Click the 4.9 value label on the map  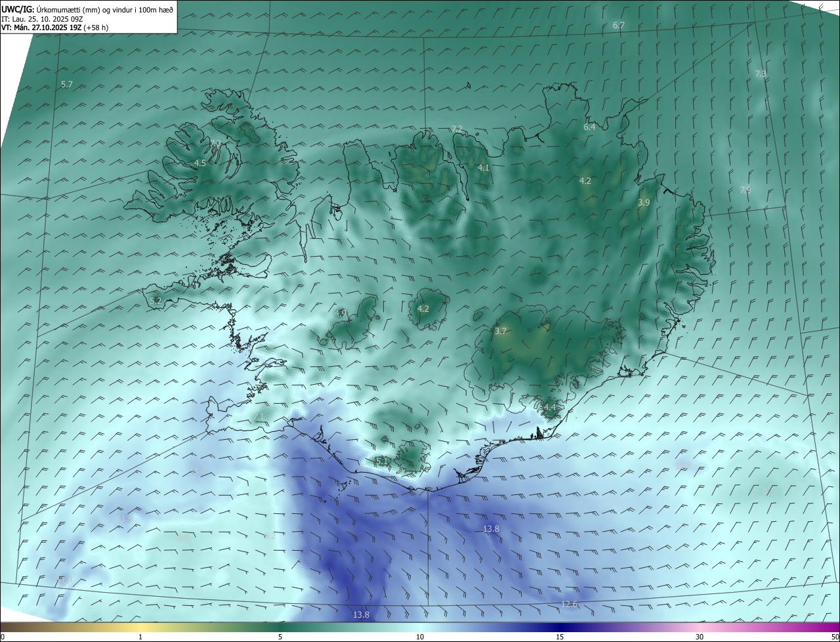point(340,313)
